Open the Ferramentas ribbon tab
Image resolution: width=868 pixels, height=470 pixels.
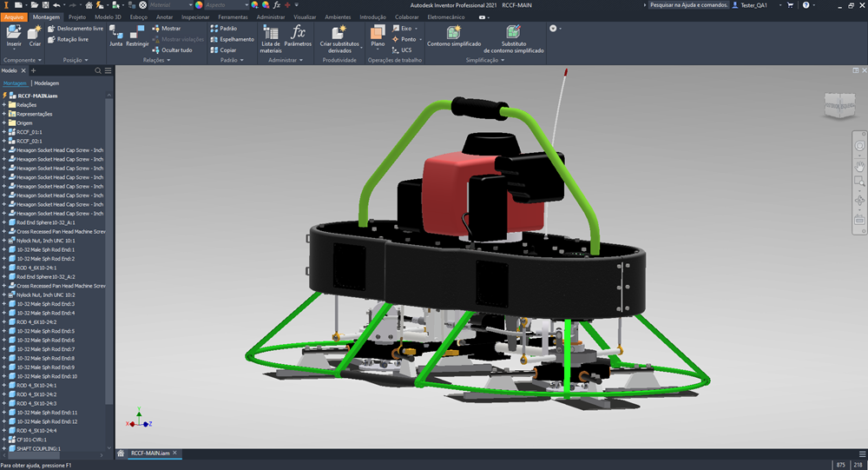pos(233,17)
